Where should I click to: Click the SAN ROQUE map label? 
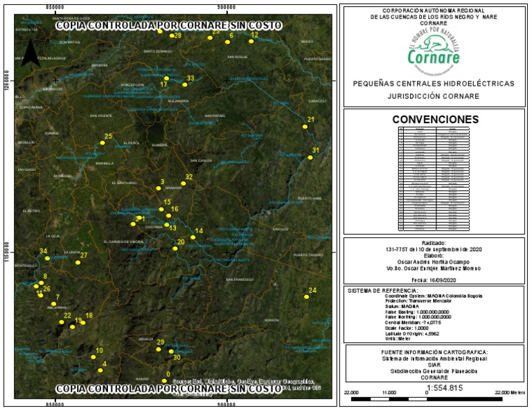click(x=238, y=57)
